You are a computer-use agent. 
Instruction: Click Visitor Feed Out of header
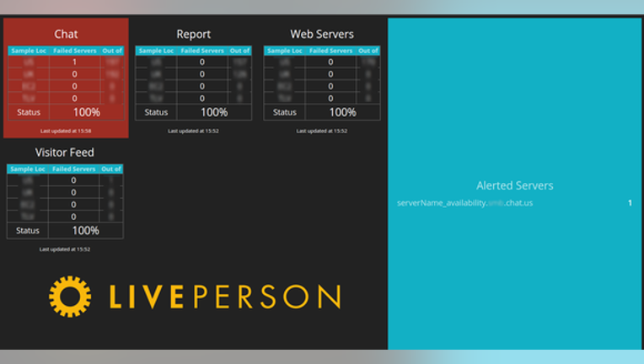coord(111,169)
